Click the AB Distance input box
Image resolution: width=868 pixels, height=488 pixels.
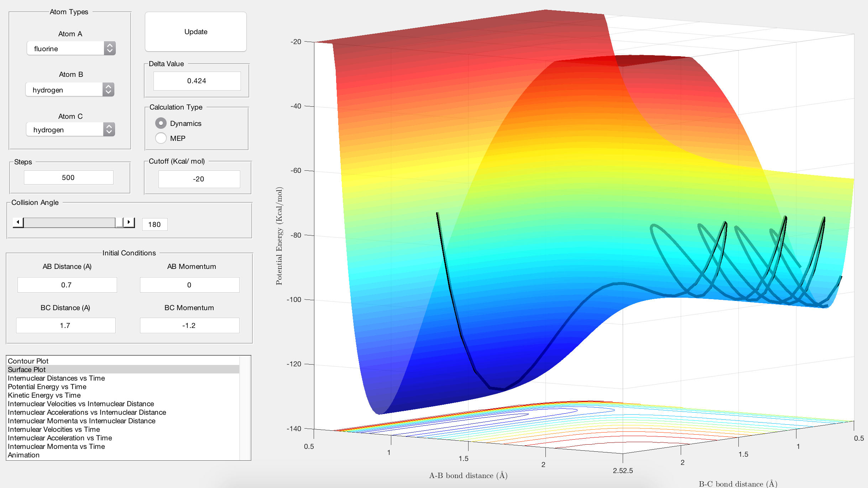(x=67, y=285)
